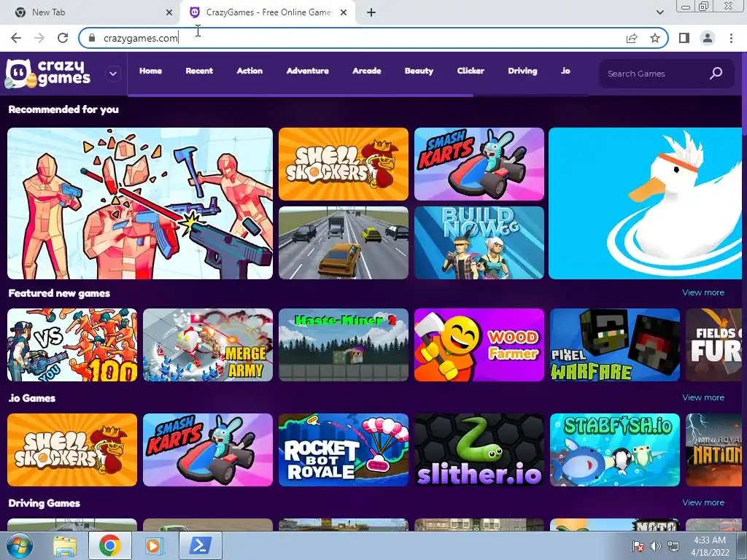The image size is (747, 560).
Task: Open the Haste-Miner 2 game
Action: [x=344, y=345]
